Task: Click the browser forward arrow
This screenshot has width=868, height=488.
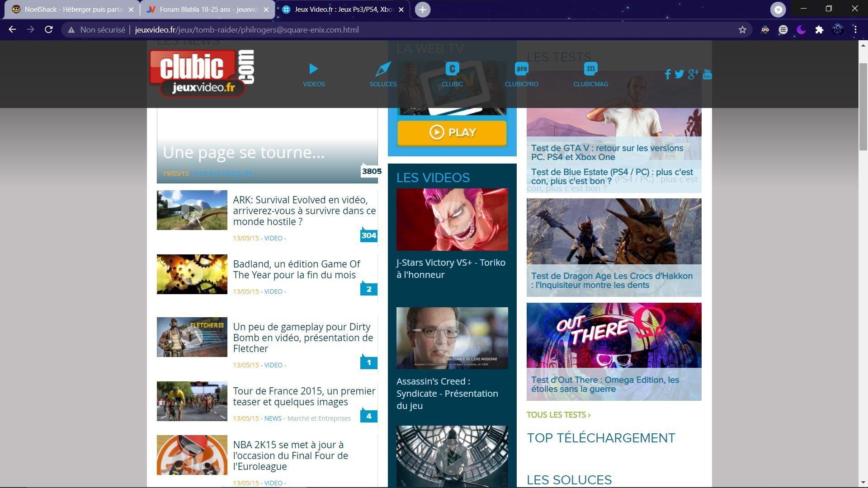Action: [30, 29]
